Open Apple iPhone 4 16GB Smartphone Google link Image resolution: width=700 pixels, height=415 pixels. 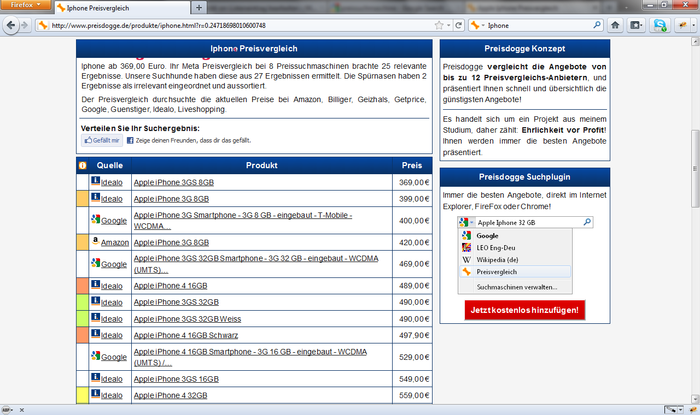coord(250,357)
